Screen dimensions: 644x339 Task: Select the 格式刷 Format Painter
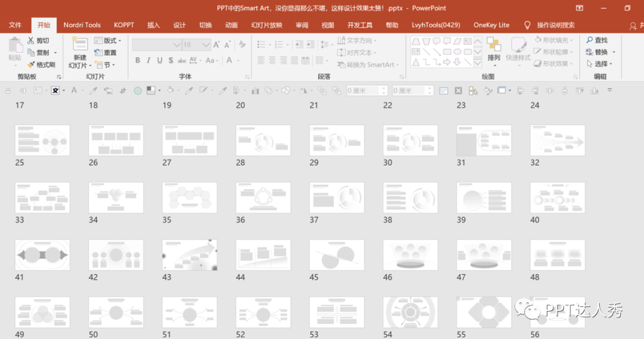41,64
